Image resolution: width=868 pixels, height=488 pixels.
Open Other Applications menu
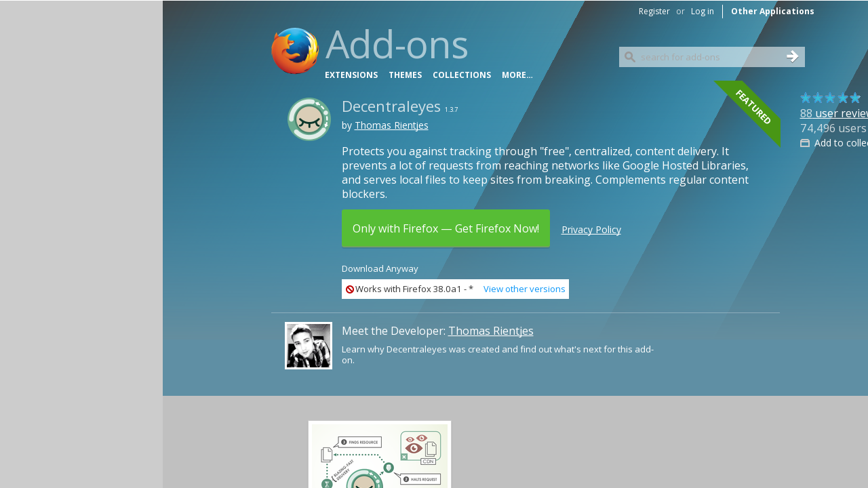[x=772, y=12]
